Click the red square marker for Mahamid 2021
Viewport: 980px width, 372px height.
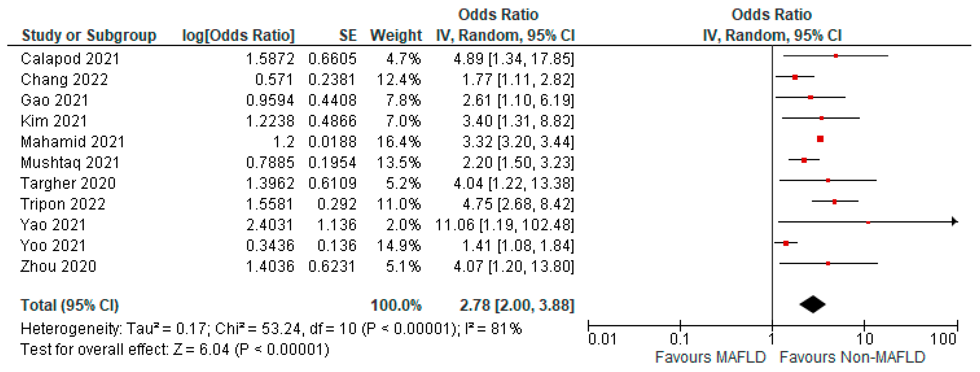[820, 139]
